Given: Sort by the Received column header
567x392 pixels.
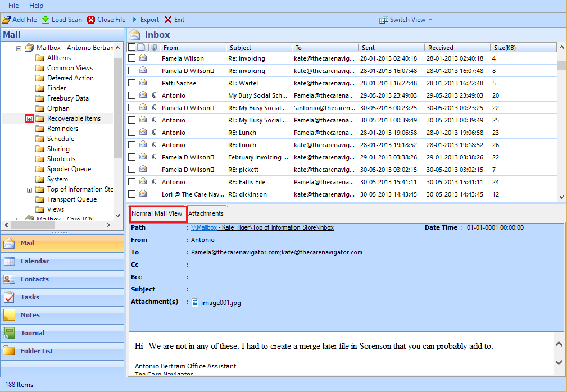Looking at the screenshot, I should click(457, 47).
